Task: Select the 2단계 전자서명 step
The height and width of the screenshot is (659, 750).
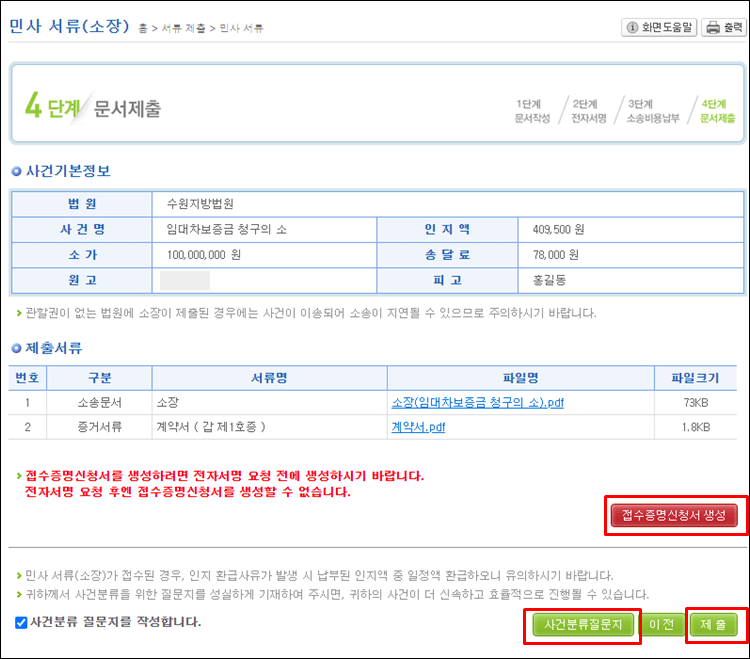Action: pyautogui.click(x=588, y=111)
